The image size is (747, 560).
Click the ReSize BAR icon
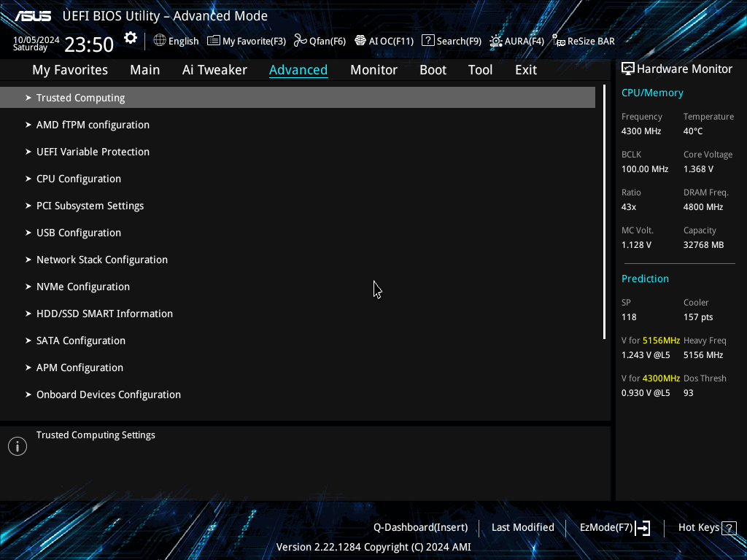tap(558, 41)
